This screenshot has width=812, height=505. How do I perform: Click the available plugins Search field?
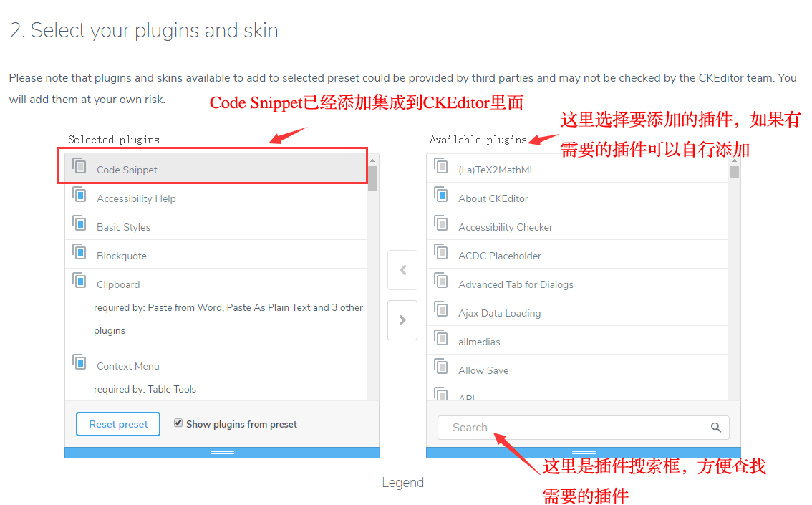click(583, 428)
